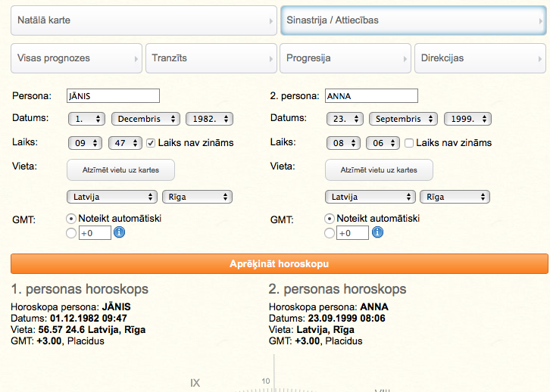
Task: Click the 2. persona name field ANNA
Action: point(370,96)
